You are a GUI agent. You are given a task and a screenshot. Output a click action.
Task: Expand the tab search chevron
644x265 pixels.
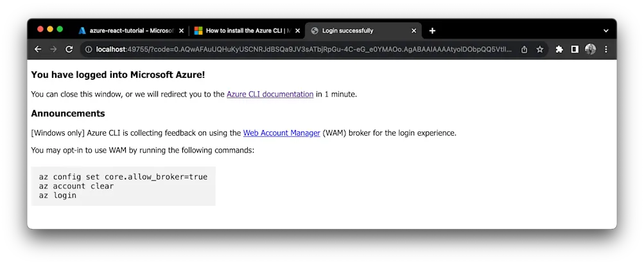tap(606, 31)
